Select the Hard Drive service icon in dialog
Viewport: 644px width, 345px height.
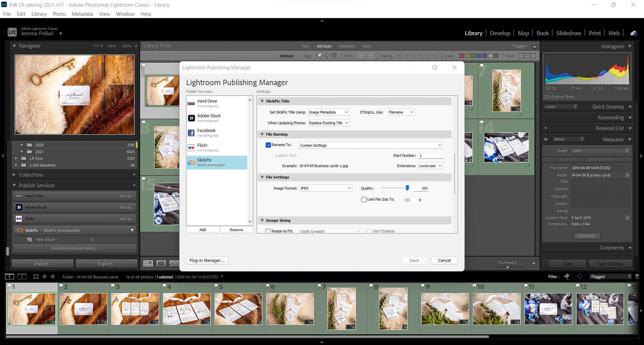click(x=192, y=103)
